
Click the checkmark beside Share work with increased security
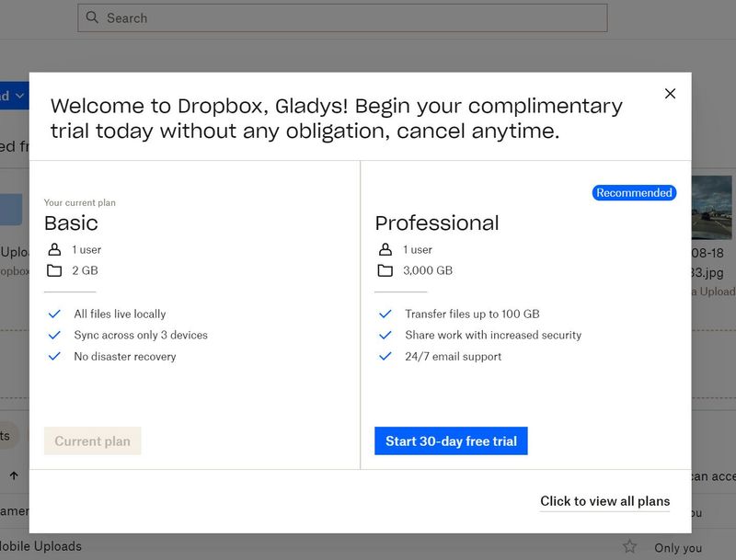tap(385, 335)
